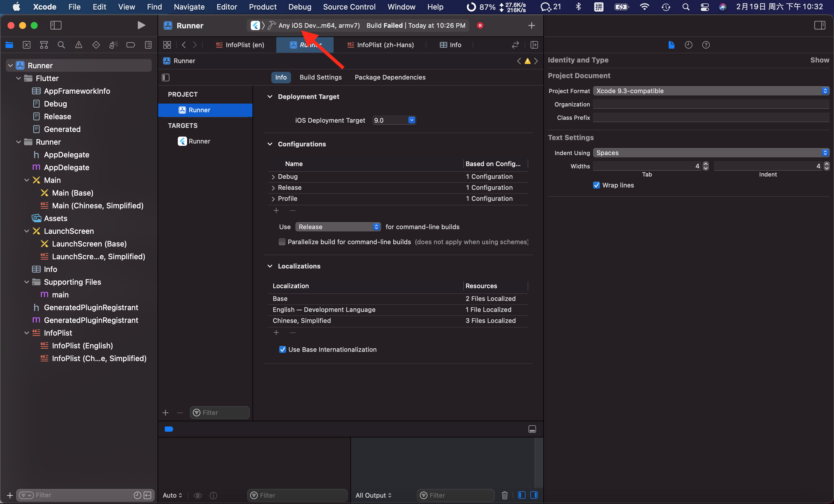Increment the Tab width stepper
The image size is (834, 504).
point(705,164)
